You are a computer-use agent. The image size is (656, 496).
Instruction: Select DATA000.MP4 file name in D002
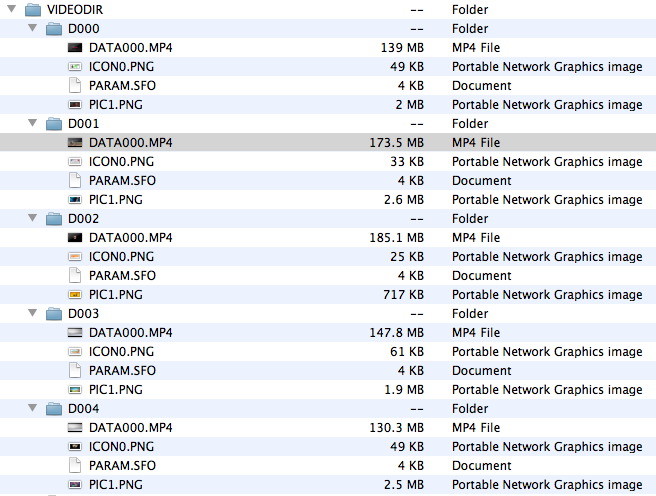pyautogui.click(x=131, y=238)
